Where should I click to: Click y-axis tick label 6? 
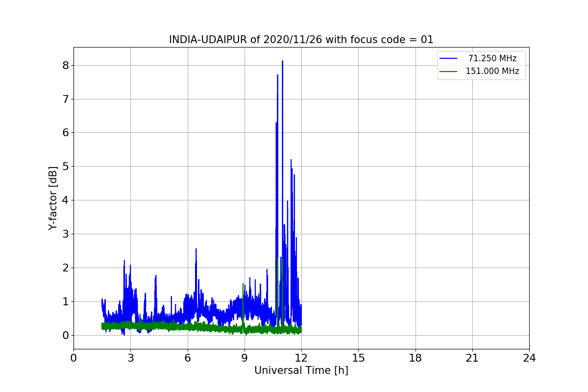pos(65,133)
